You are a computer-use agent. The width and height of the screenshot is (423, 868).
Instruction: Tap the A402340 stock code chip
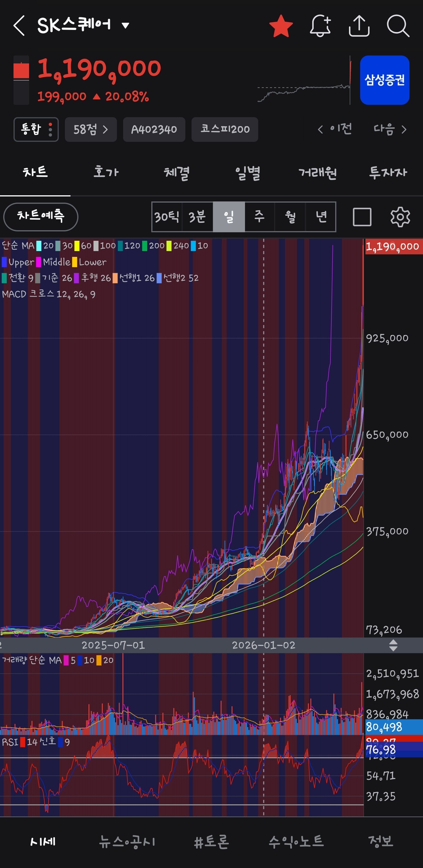(x=154, y=129)
